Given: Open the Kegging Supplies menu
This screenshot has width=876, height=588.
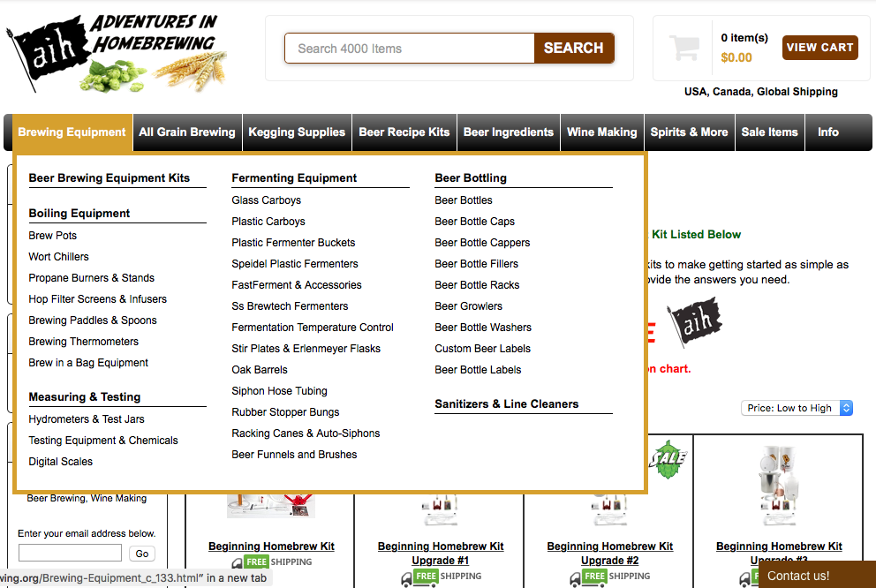Looking at the screenshot, I should click(x=297, y=132).
